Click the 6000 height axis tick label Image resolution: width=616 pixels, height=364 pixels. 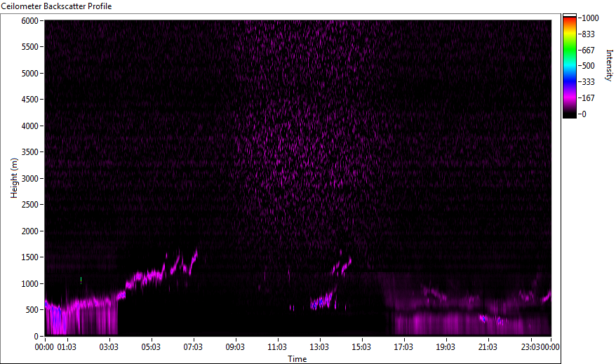30,21
